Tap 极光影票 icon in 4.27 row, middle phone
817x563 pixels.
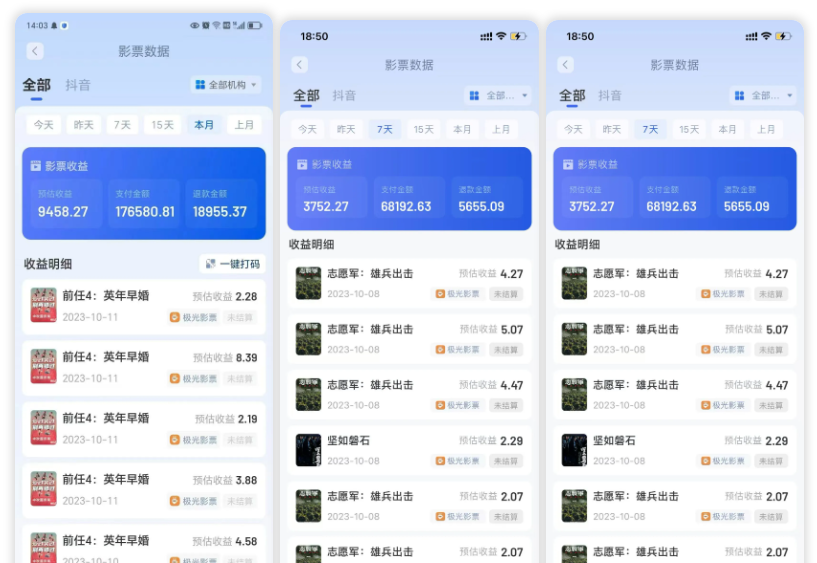440,294
